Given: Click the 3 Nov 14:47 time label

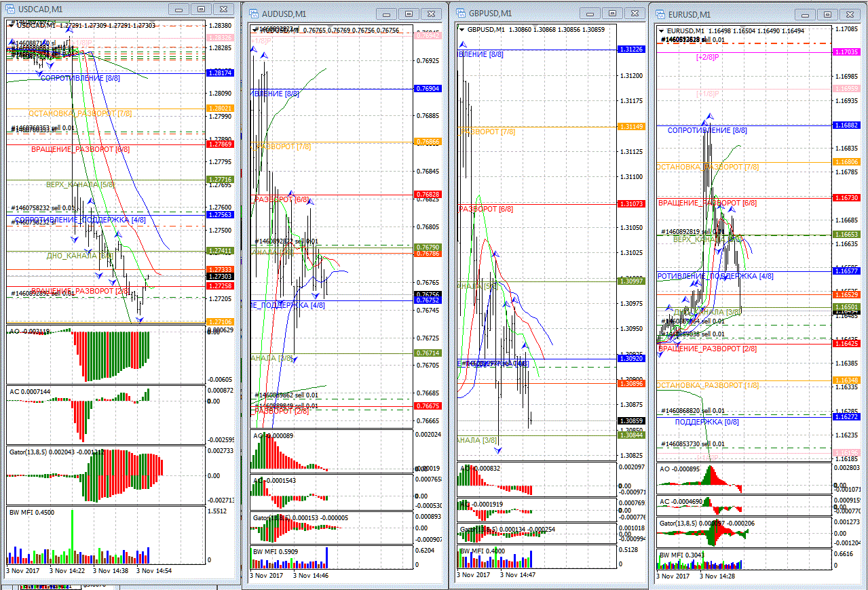Looking at the screenshot, I should point(519,574).
